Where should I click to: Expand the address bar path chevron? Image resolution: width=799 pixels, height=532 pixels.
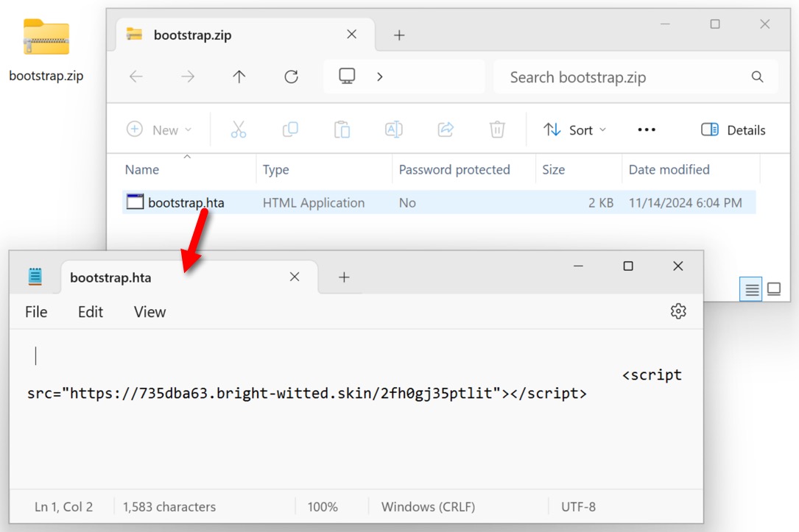380,77
